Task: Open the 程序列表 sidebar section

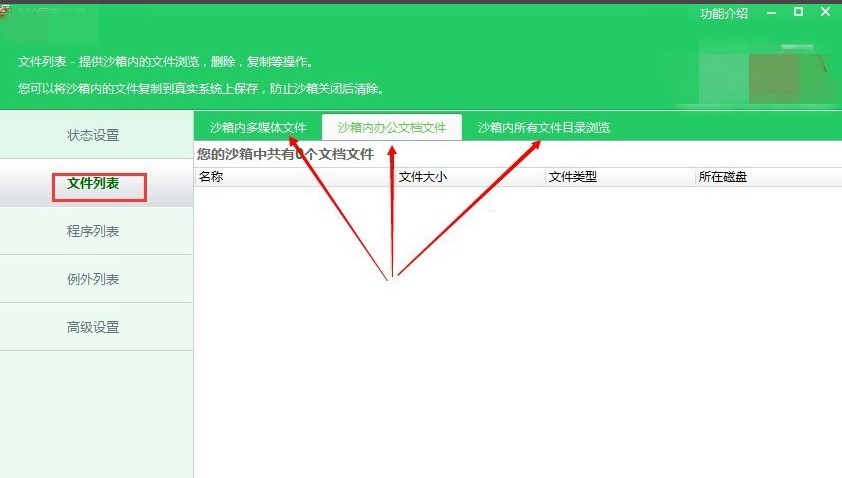Action: click(x=96, y=231)
